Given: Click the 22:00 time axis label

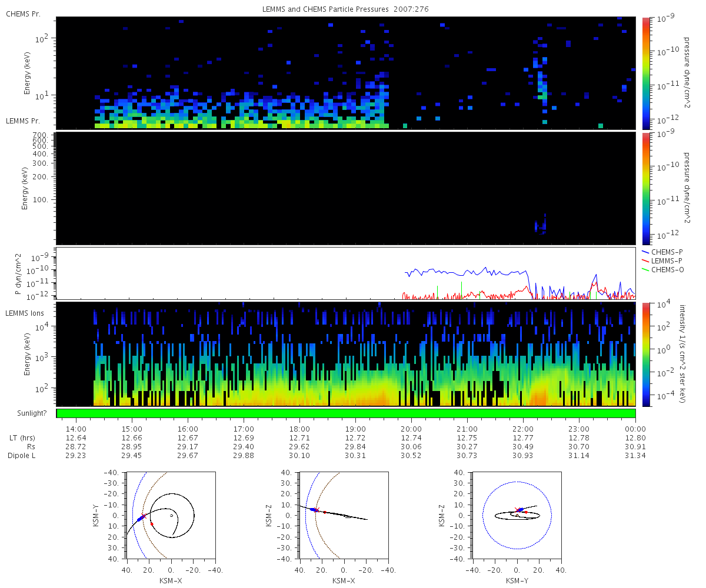Looking at the screenshot, I should [523, 429].
